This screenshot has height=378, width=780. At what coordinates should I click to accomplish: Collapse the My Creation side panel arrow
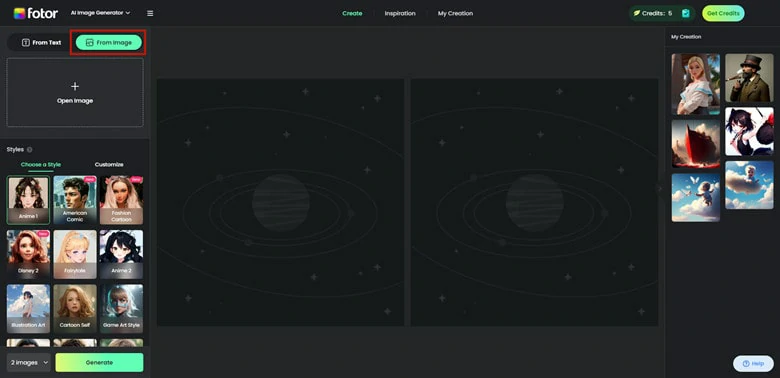click(661, 189)
